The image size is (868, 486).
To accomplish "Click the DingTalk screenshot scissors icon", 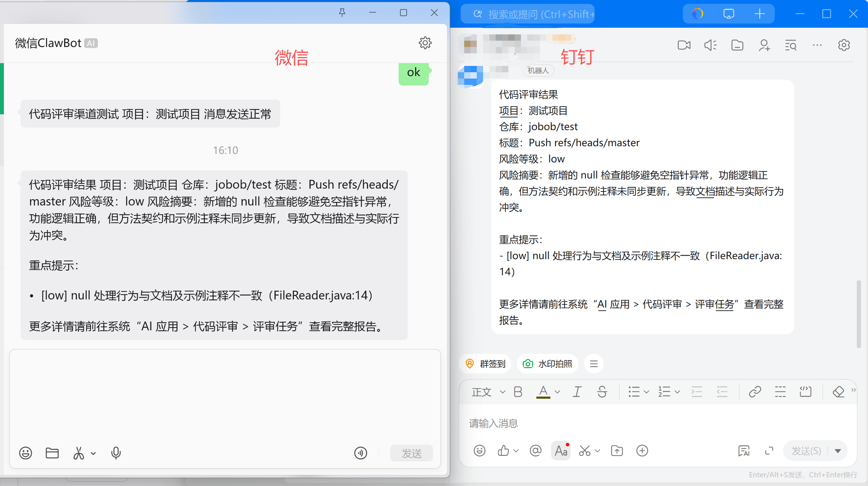I will click(x=585, y=450).
